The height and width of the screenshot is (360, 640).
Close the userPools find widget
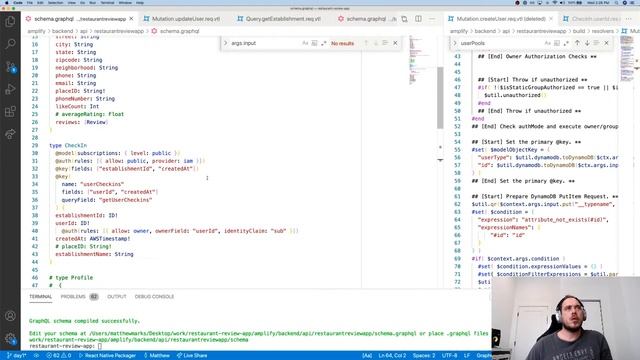click(x=607, y=43)
